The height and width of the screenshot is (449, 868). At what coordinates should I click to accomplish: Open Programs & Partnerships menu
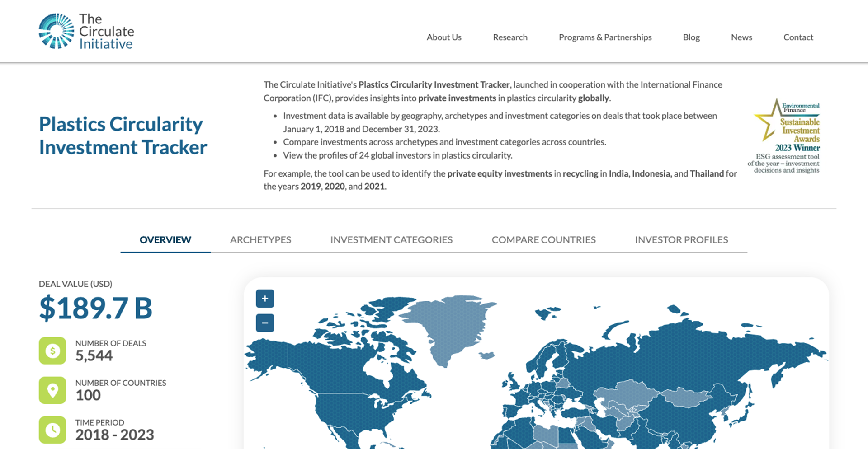point(605,37)
